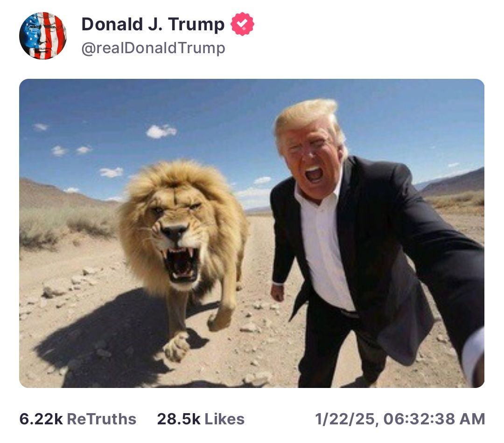Open the Donald J. Trump display name
This screenshot has height=443, width=504.
pyautogui.click(x=153, y=24)
